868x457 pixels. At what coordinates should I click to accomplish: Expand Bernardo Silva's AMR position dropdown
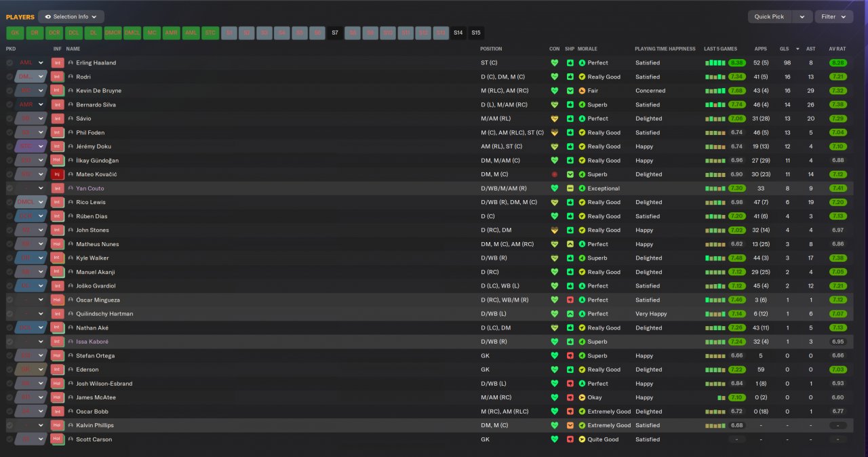pos(41,104)
